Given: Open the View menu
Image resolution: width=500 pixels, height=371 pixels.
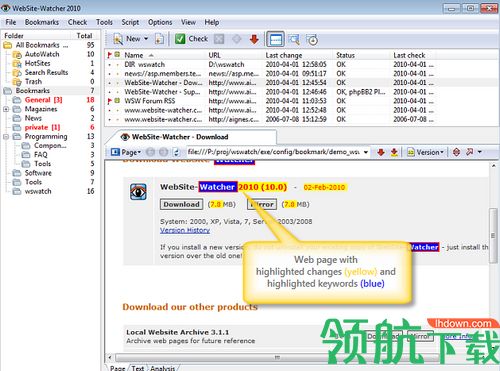Looking at the screenshot, I should [x=188, y=22].
